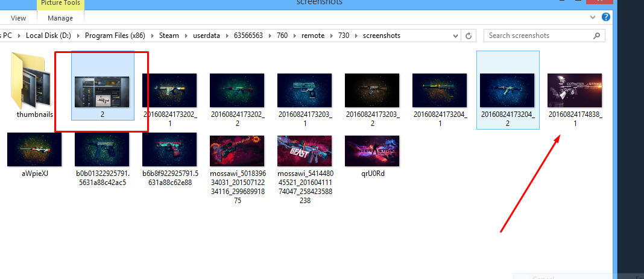The width and height of the screenshot is (644, 279).
Task: Navigate to remote in the breadcrumb
Action: pos(313,36)
